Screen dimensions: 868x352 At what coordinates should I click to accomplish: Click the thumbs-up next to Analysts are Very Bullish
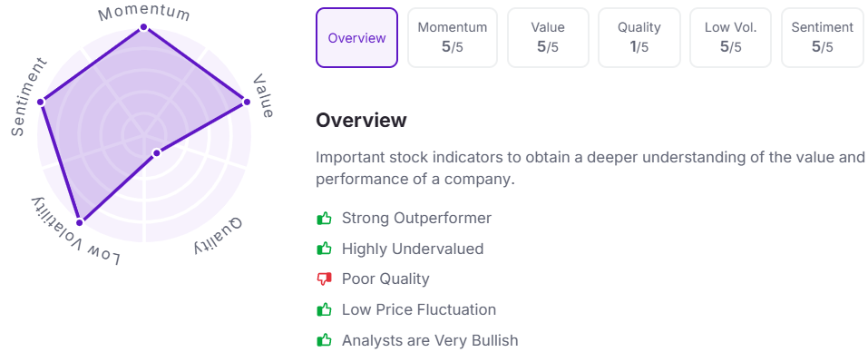pyautogui.click(x=324, y=340)
